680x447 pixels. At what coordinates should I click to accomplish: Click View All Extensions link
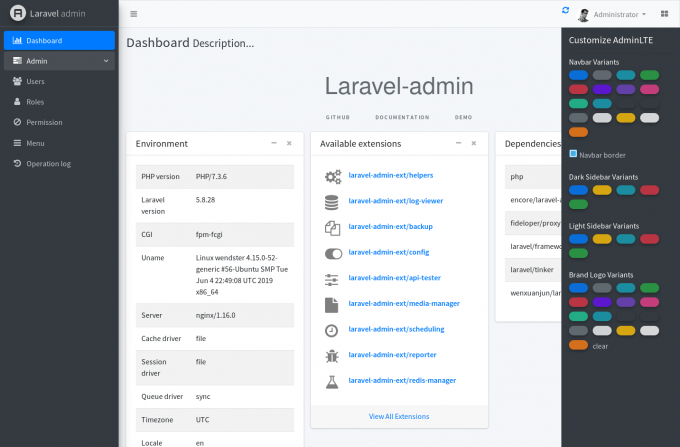pyautogui.click(x=399, y=416)
